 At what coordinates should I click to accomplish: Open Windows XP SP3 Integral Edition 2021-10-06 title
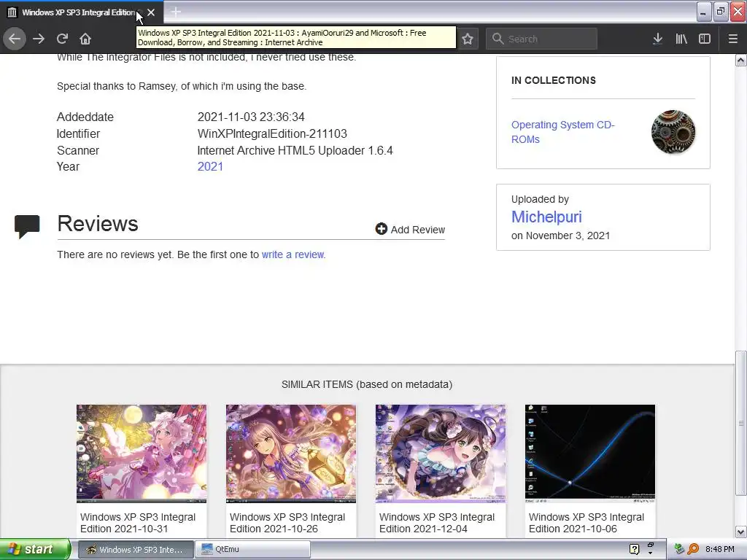pyautogui.click(x=587, y=523)
